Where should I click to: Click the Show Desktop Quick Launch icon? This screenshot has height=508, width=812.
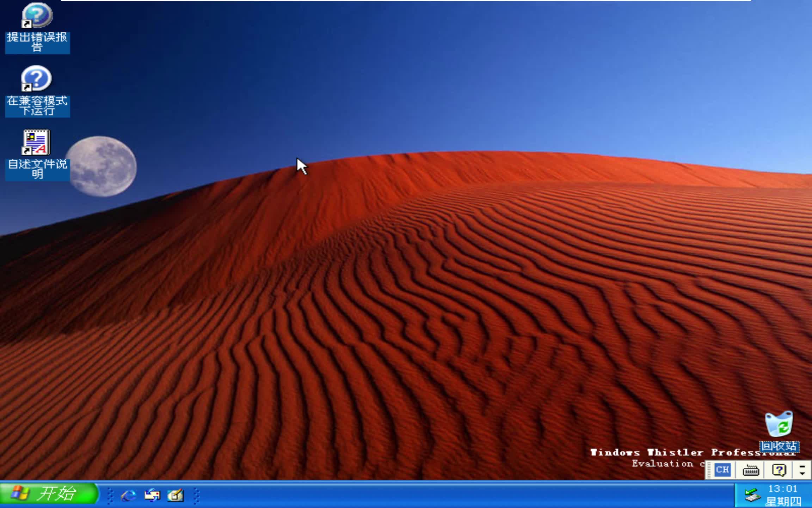(x=175, y=496)
